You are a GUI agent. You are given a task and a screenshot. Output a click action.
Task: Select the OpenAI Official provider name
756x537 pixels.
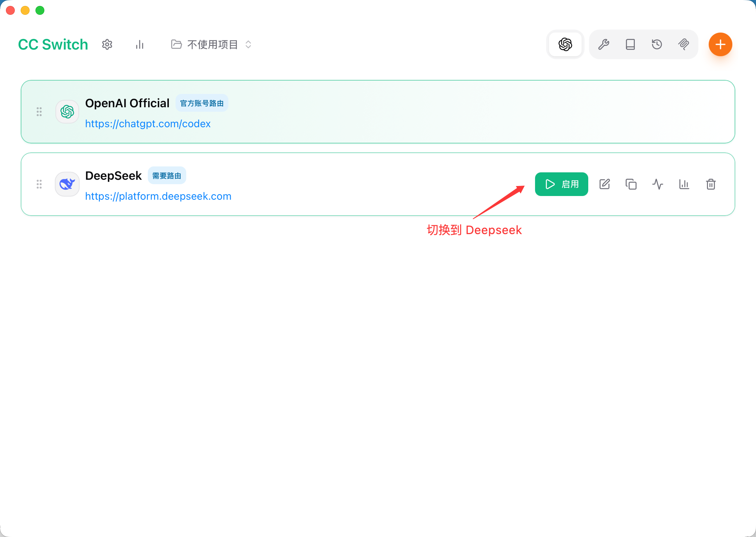click(x=127, y=103)
